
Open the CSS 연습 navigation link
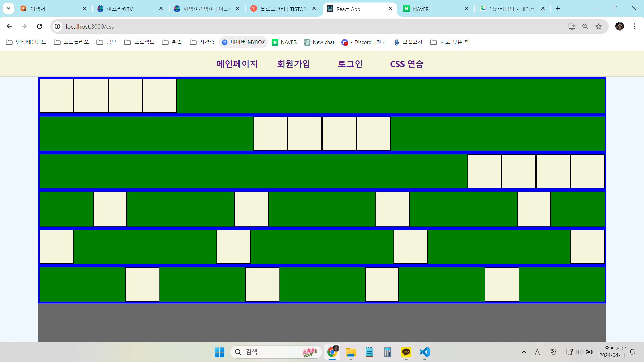click(407, 64)
